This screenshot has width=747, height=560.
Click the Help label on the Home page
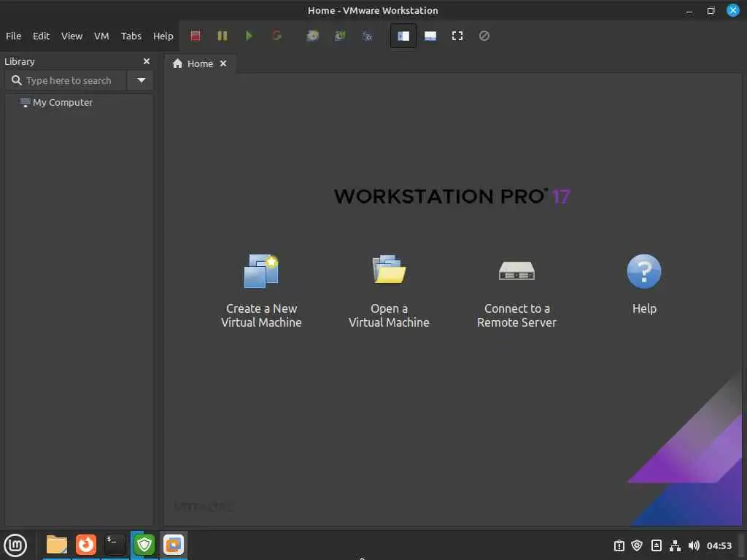644,308
